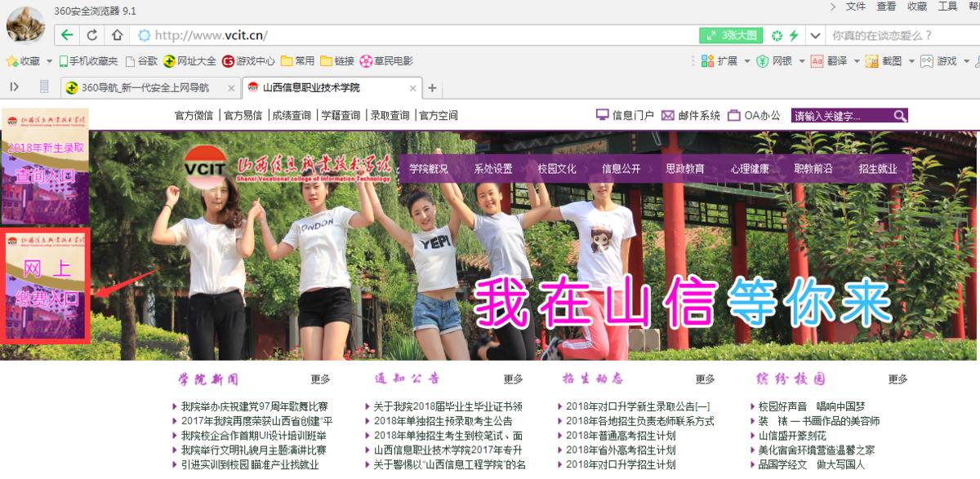Go to the browser home page icon
980x479 pixels.
click(x=117, y=35)
